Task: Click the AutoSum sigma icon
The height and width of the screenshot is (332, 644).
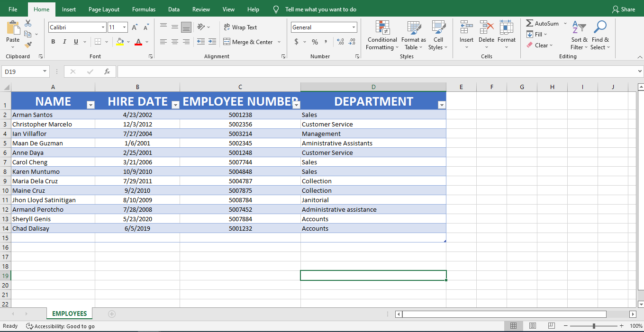Action: [x=530, y=23]
